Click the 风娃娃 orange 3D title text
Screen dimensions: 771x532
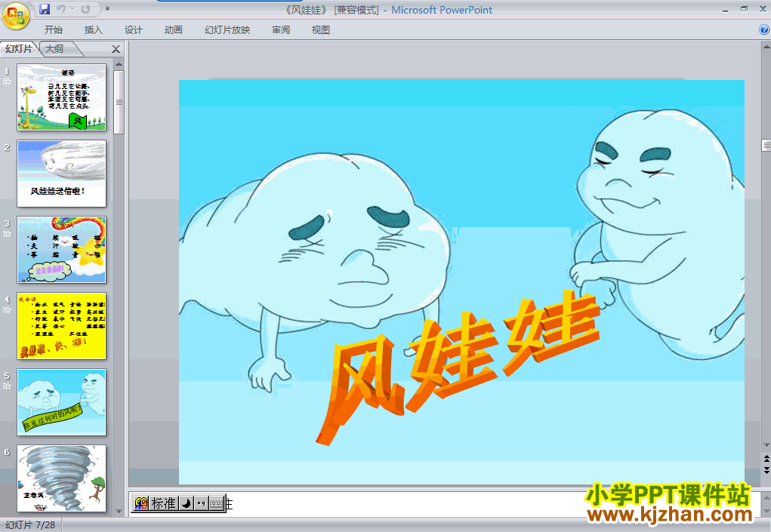(x=458, y=368)
